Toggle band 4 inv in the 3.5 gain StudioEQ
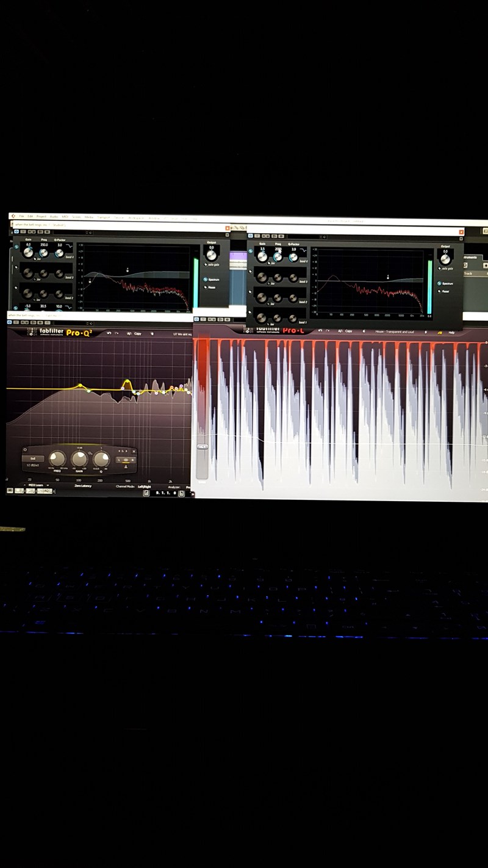This screenshot has height=868, width=488. 269,262
